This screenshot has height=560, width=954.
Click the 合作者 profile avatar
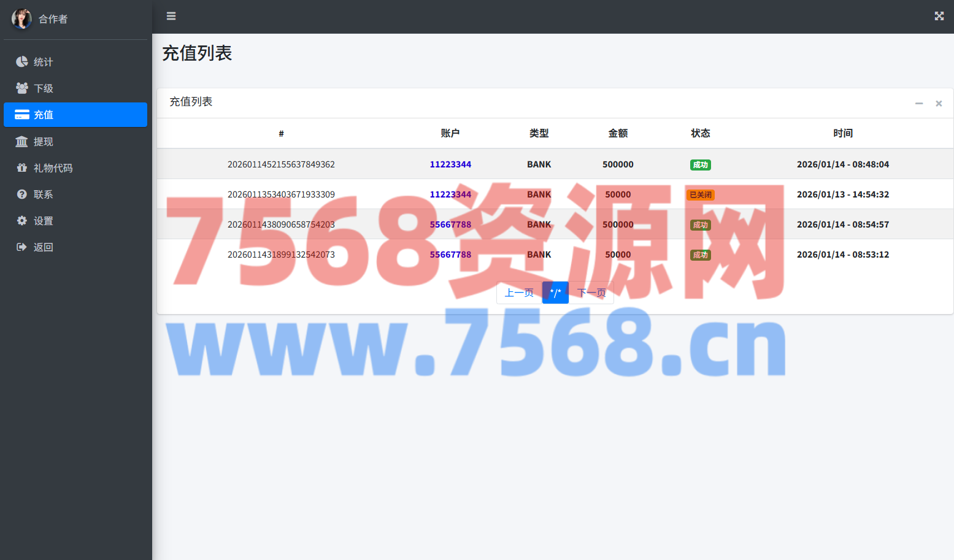pos(21,19)
